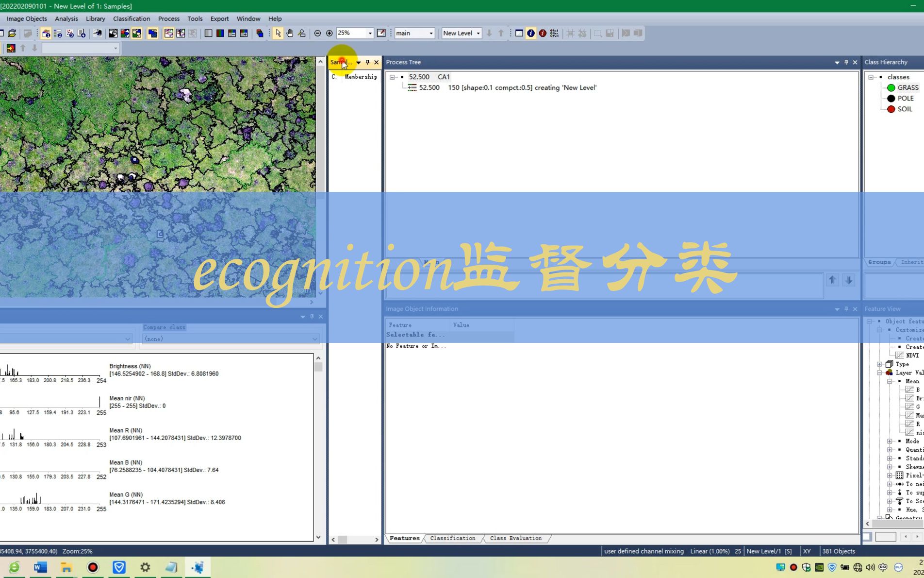Open the Classification menu

132,18
